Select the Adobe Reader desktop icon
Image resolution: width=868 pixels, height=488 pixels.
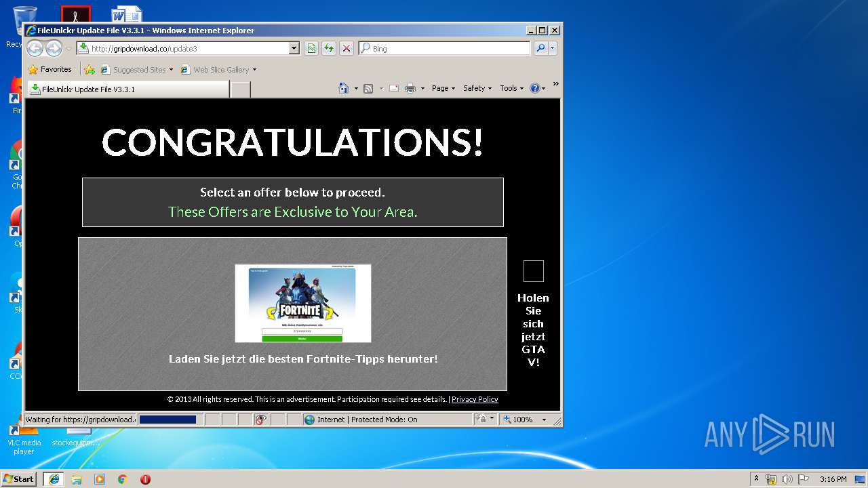coord(75,14)
